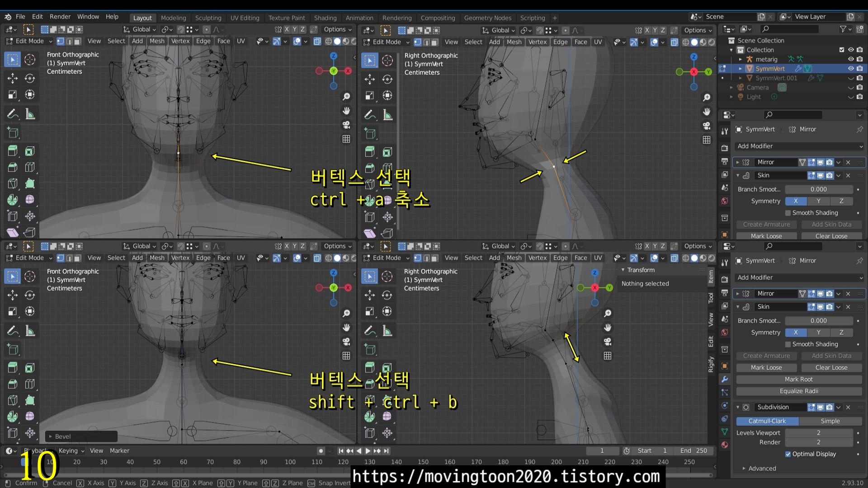Select the Move tool in top-left viewport

(x=12, y=78)
